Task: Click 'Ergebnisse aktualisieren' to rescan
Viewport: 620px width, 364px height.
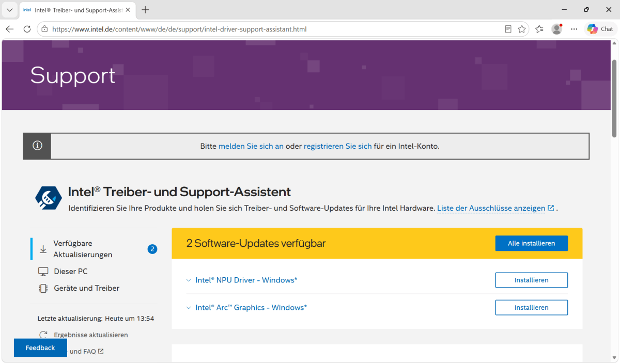Action: (91, 335)
